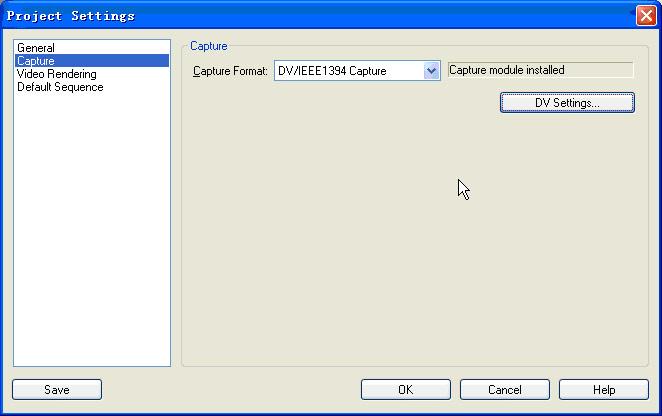
Task: Close the Project Settings window
Action: click(646, 16)
